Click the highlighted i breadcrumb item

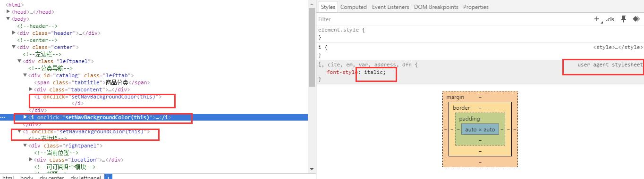tap(108, 177)
